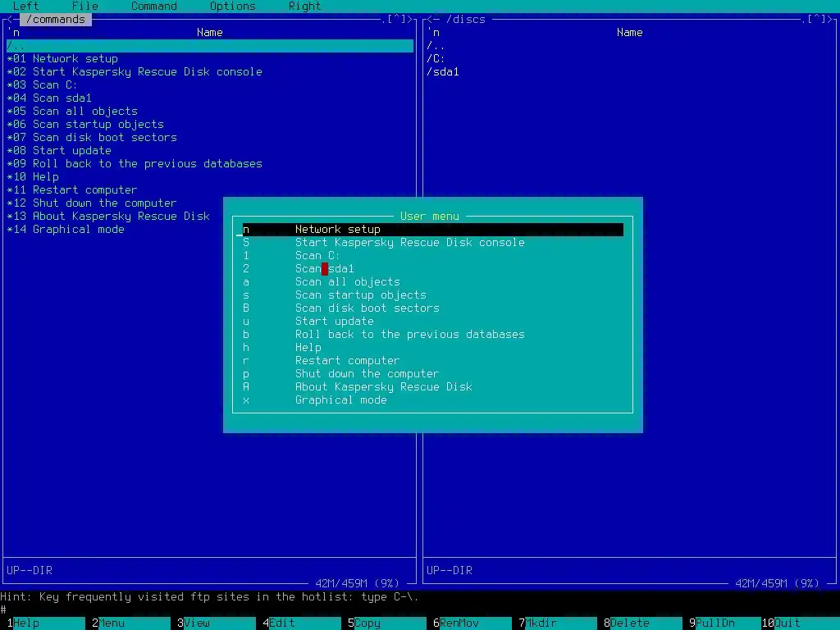Select *10 Help in left panel
Screen dimensions: 840x630
coord(210,177)
